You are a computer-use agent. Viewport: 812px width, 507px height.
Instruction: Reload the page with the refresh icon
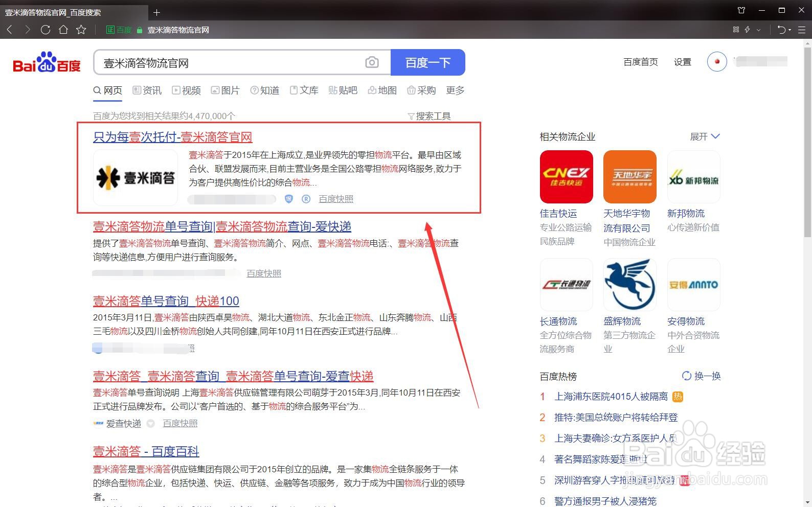tap(46, 30)
